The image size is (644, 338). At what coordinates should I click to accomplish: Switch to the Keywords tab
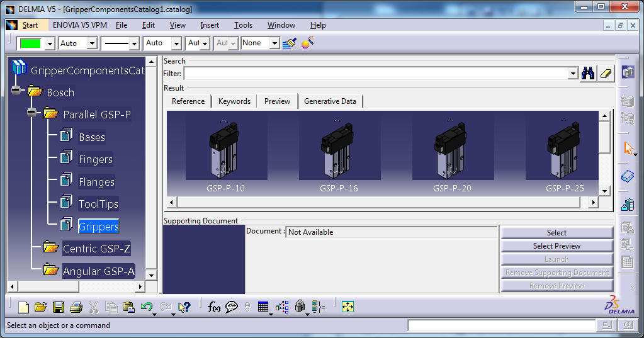click(234, 101)
